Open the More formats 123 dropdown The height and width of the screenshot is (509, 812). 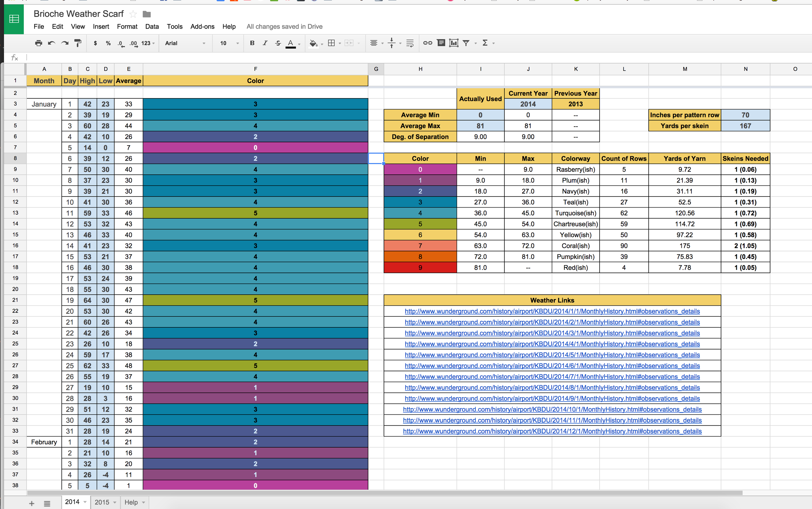(x=148, y=43)
